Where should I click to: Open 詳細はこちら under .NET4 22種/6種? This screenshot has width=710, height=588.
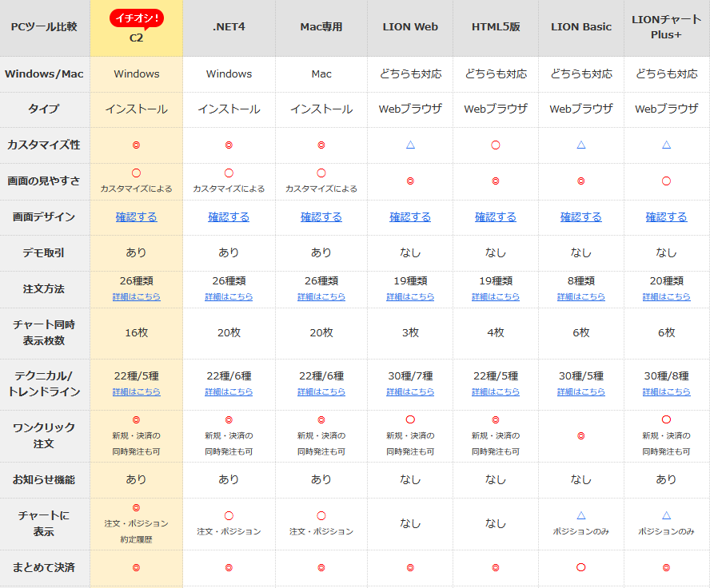click(229, 391)
